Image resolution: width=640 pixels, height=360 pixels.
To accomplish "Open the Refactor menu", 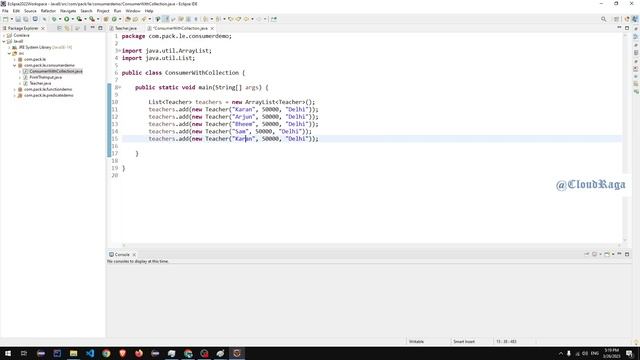I will coord(48,11).
